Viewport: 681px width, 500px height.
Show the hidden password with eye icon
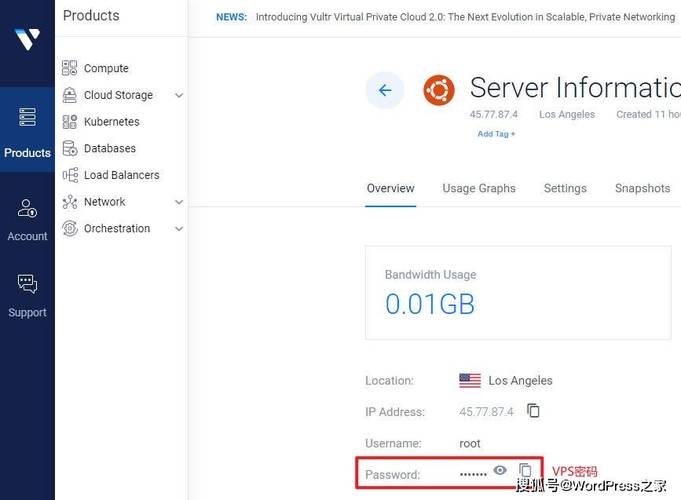[x=500, y=470]
